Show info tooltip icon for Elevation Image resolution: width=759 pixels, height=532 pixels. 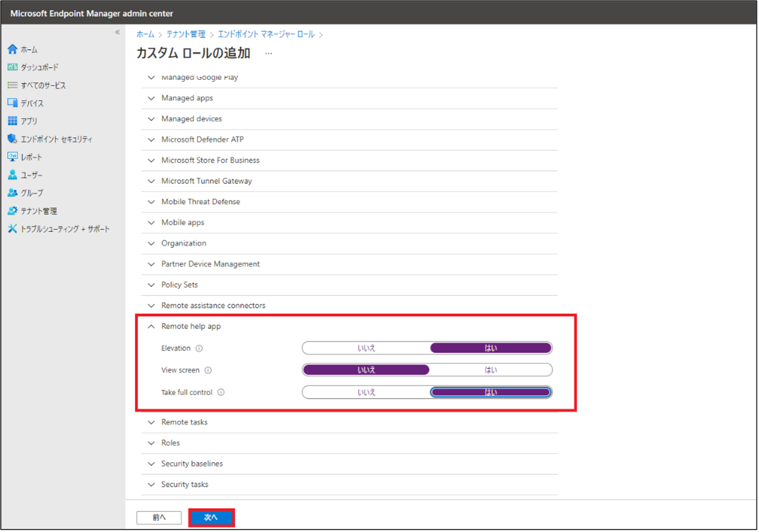click(199, 348)
